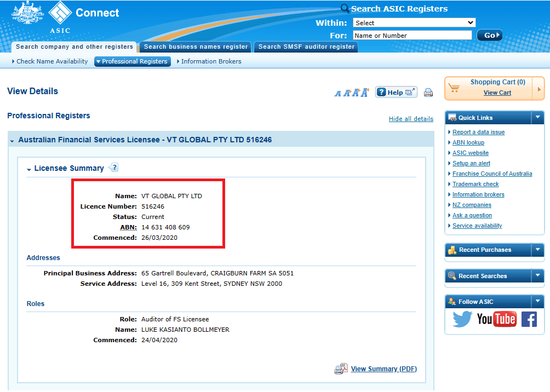Collapse the Quick Links panel arrow
The height and width of the screenshot is (392, 550).
coord(537,118)
